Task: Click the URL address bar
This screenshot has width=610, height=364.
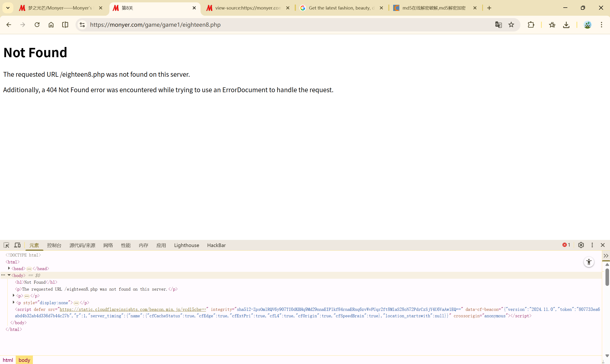Action: pos(270,25)
